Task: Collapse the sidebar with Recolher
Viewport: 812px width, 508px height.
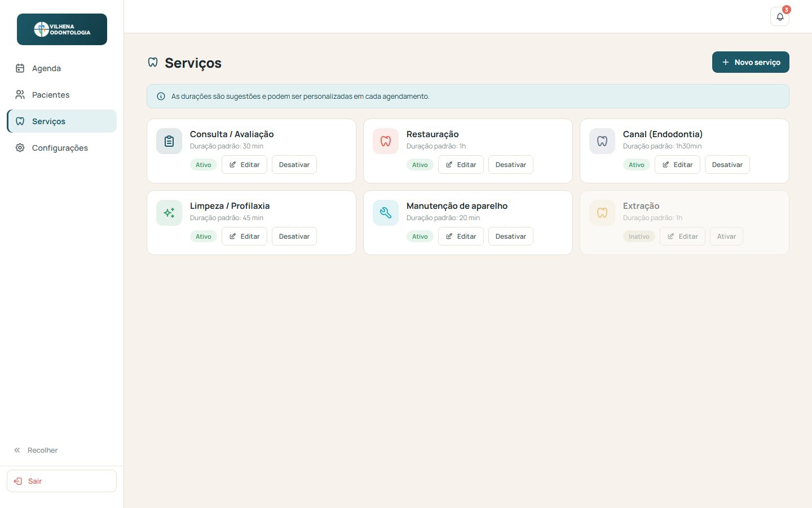Action: pos(36,450)
